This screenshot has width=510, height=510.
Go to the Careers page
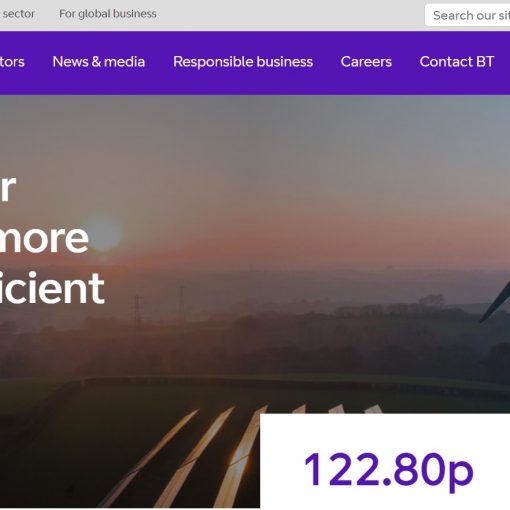[366, 62]
